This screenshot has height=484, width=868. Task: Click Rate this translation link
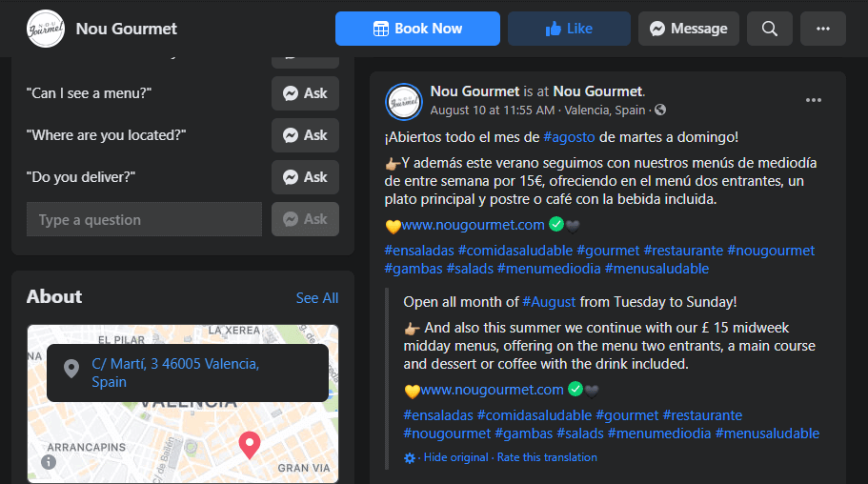(547, 457)
